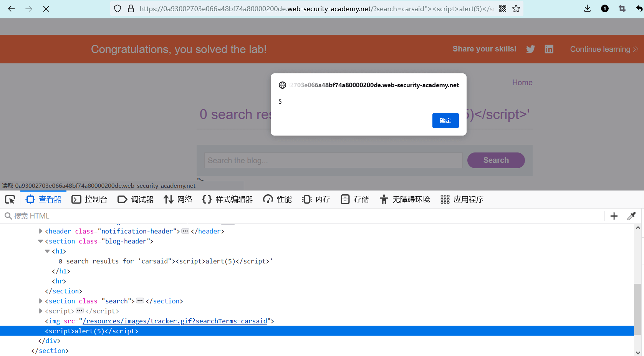
Task: Share on Twitter via the bird icon
Action: [530, 49]
